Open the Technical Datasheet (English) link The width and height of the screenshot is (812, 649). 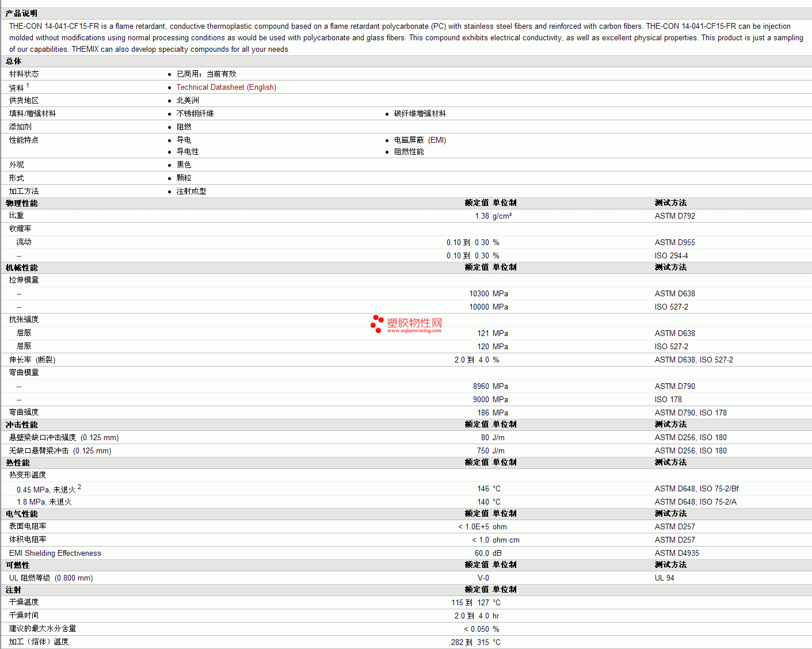226,87
